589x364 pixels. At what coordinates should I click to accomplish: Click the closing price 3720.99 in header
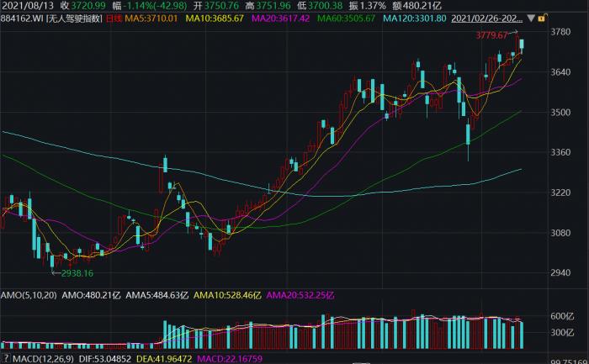88,6
